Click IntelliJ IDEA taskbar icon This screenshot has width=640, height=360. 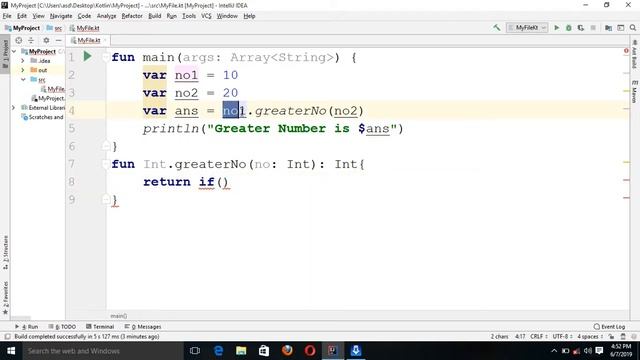(333, 351)
